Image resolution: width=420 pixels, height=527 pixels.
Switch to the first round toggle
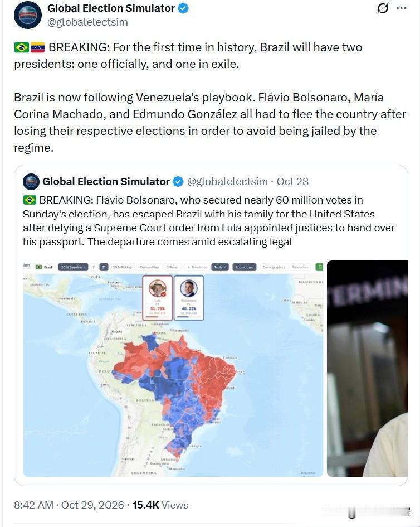coord(94,267)
